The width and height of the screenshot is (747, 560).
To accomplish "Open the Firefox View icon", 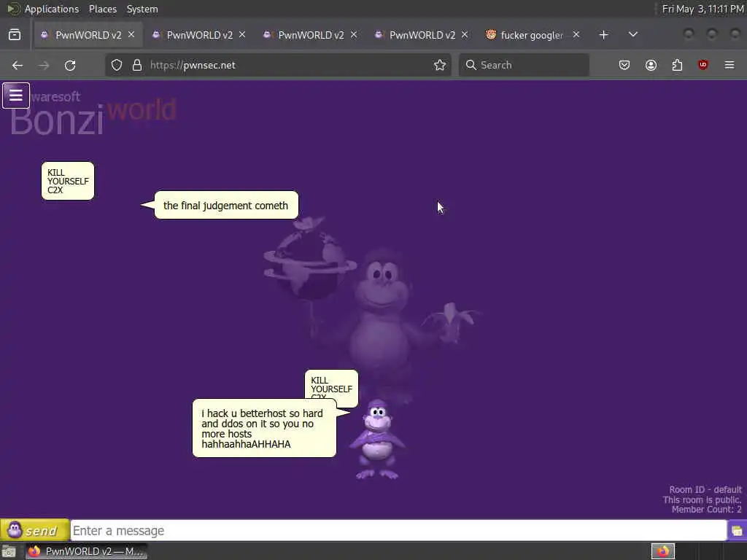I will (x=15, y=35).
